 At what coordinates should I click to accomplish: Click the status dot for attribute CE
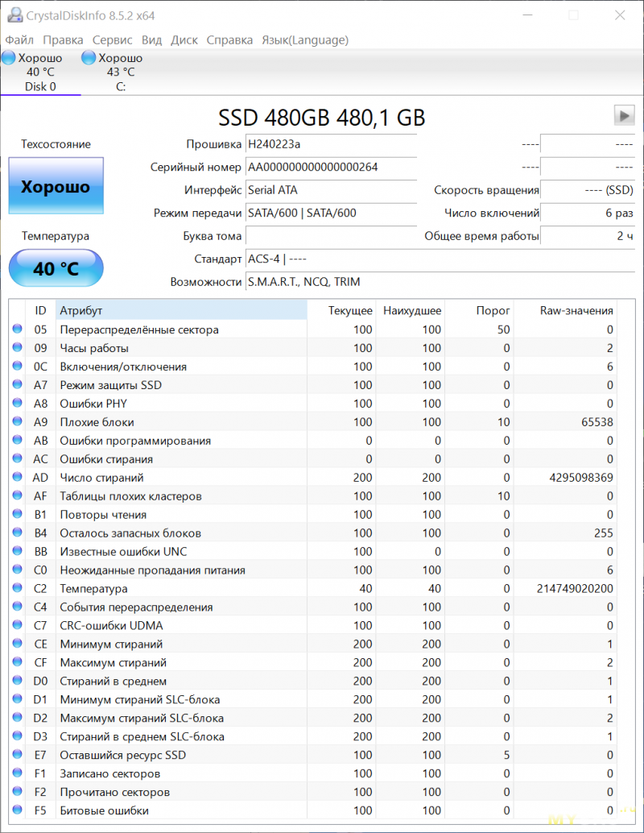point(17,644)
